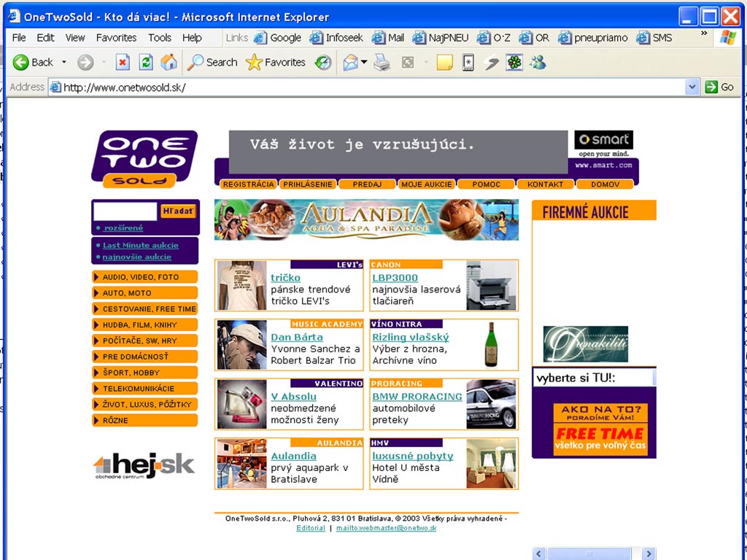Viewport: 747px width, 560px height.
Task: Print the page using printer icon
Action: (x=382, y=63)
